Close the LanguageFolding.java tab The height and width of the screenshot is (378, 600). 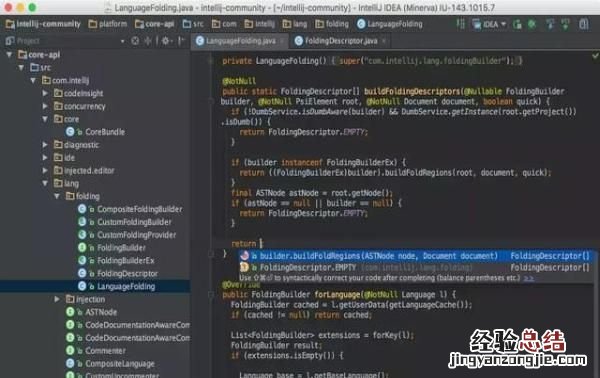pos(282,41)
